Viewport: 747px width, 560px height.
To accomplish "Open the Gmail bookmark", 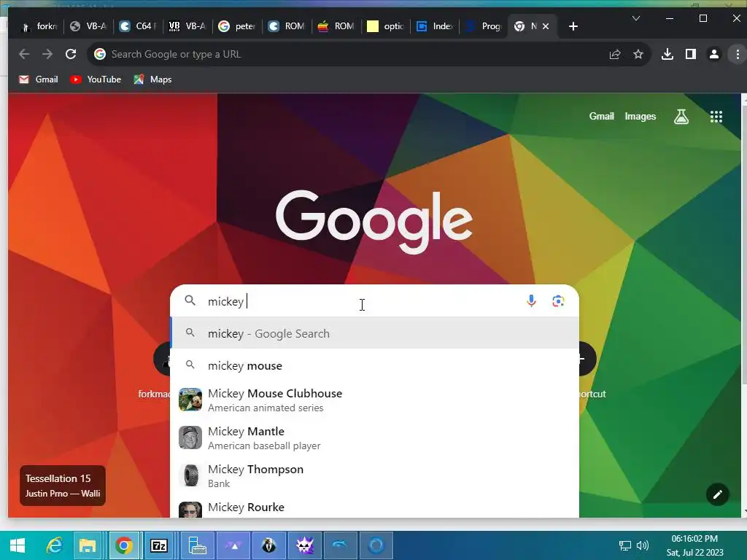I will 39,79.
